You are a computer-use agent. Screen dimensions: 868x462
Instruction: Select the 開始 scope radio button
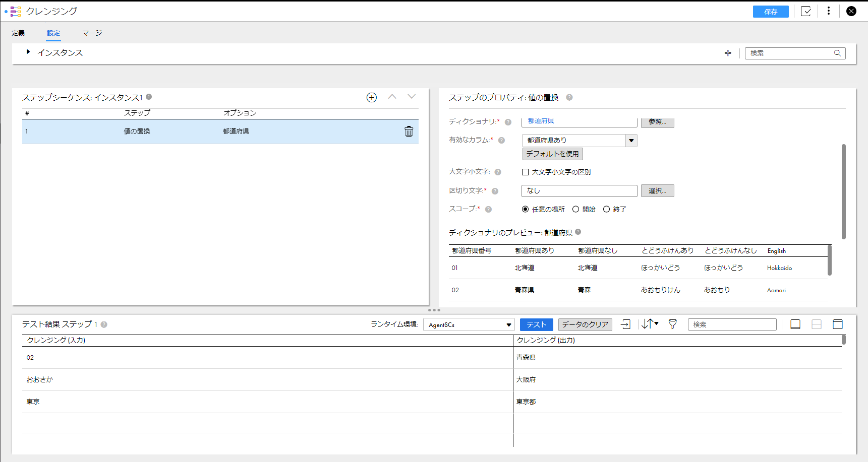tap(575, 210)
